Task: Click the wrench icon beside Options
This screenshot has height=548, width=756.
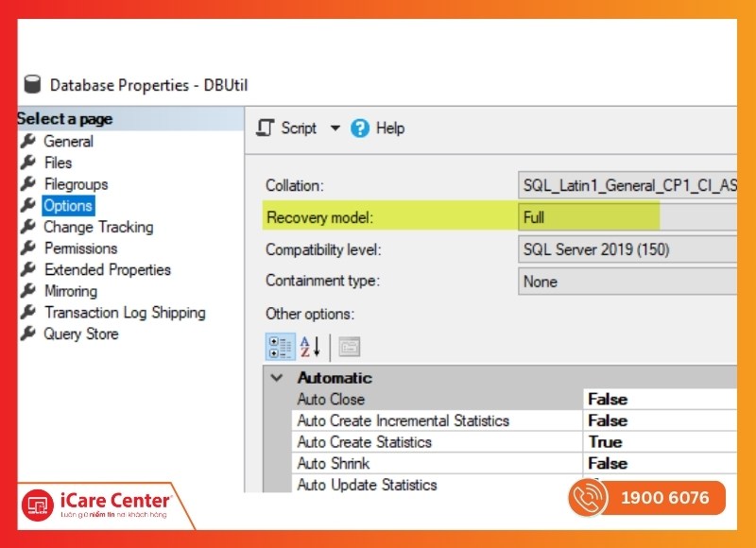Action: (28, 205)
